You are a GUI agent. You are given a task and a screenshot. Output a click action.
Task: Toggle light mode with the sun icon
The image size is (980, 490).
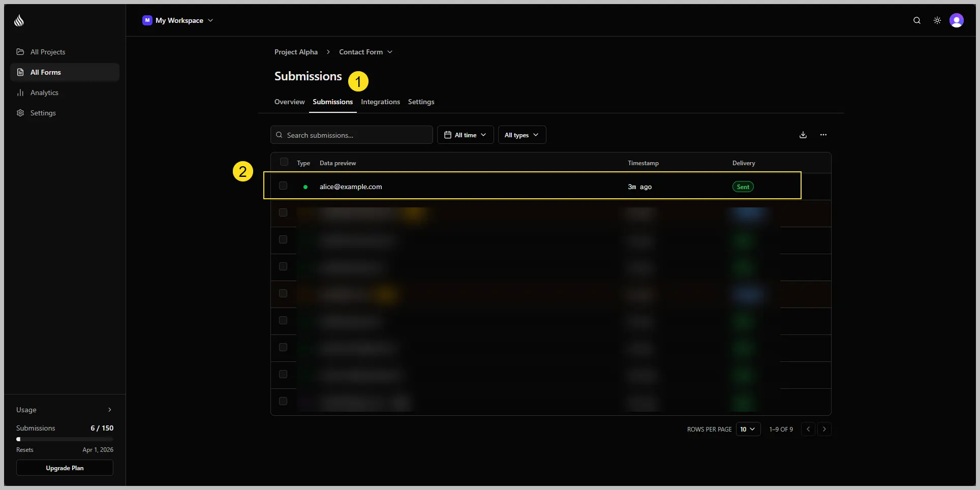937,21
